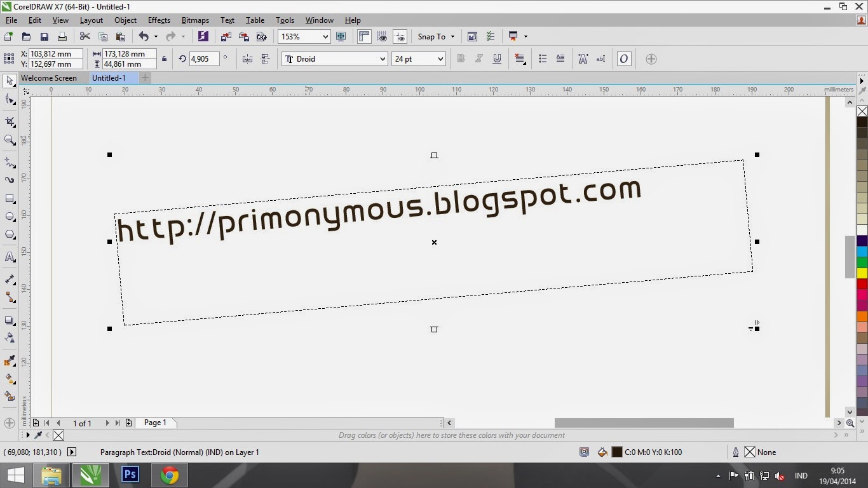This screenshot has height=488, width=868.
Task: Click the rotation angle field
Action: (x=203, y=59)
